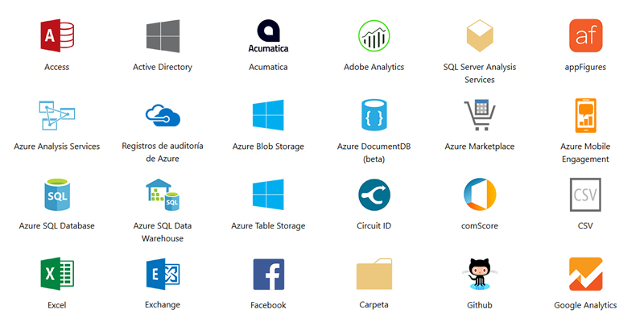
Task: Click 'Azure Mobile Engagement' label
Action: (585, 153)
